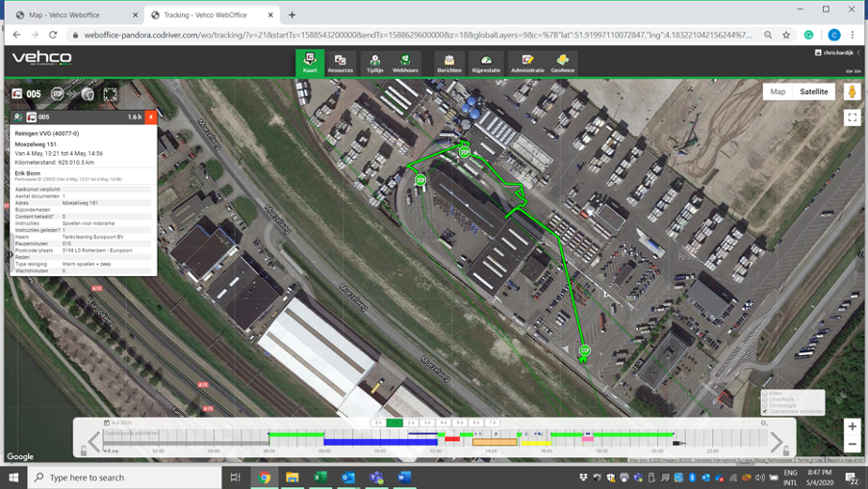Viewport: 868px width, 489px height.
Task: Click the browser address bar
Action: click(x=418, y=35)
